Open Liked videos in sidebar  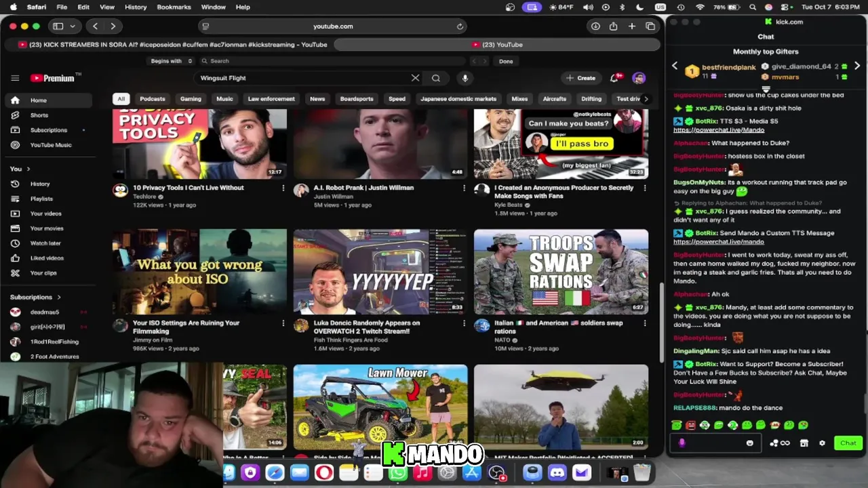point(46,258)
